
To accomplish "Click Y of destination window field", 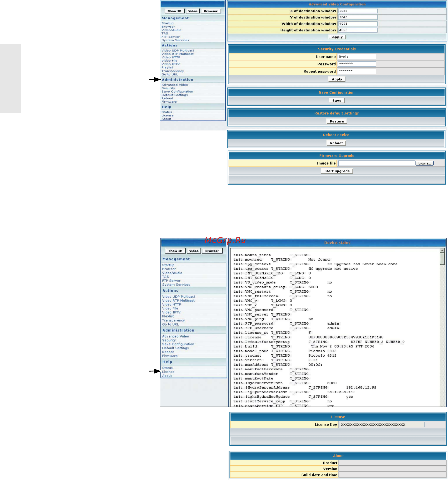I will click(x=358, y=17).
